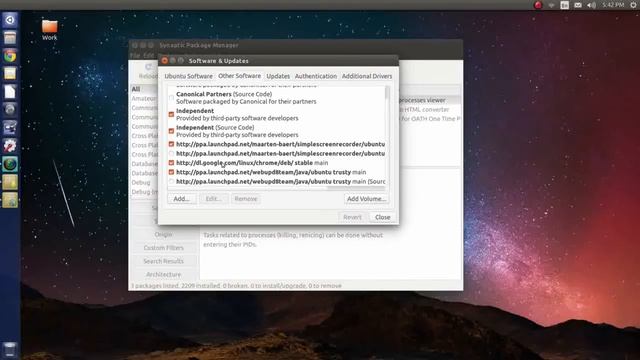The height and width of the screenshot is (360, 640).
Task: Uncheck webupd8team java trusty main checkbox
Action: (x=171, y=172)
